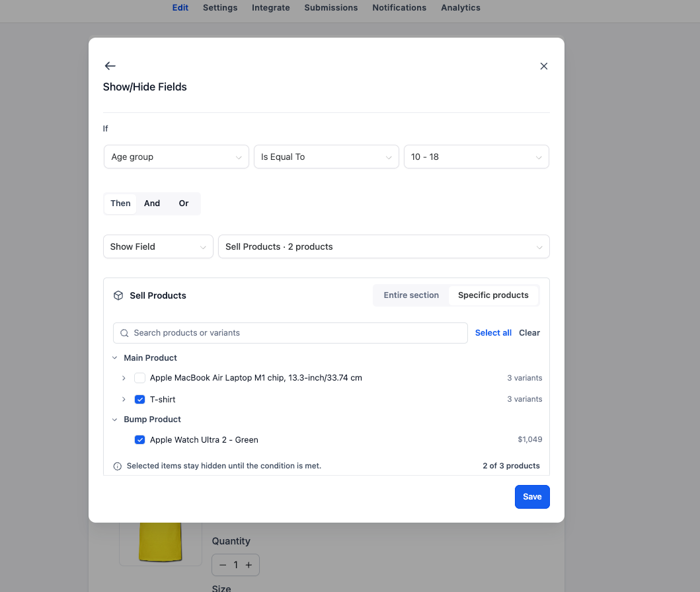The width and height of the screenshot is (700, 592).
Task: Open the 10 - 18 value dropdown
Action: [477, 157]
